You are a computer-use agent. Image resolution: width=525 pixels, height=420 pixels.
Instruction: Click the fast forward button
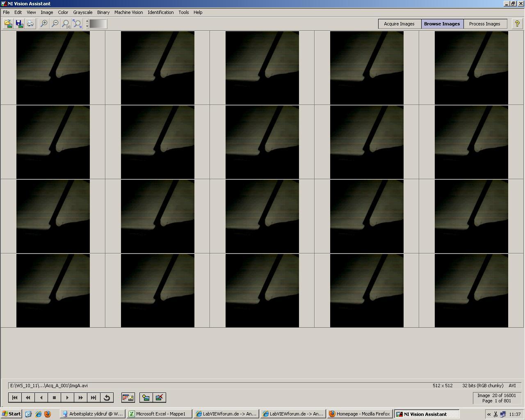pos(80,397)
